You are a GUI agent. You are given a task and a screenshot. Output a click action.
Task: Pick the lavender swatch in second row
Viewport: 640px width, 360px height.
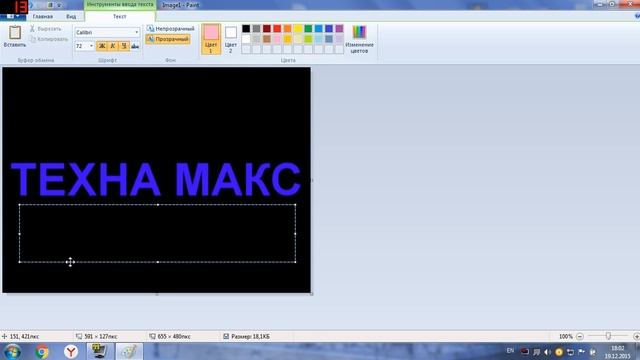(340, 39)
